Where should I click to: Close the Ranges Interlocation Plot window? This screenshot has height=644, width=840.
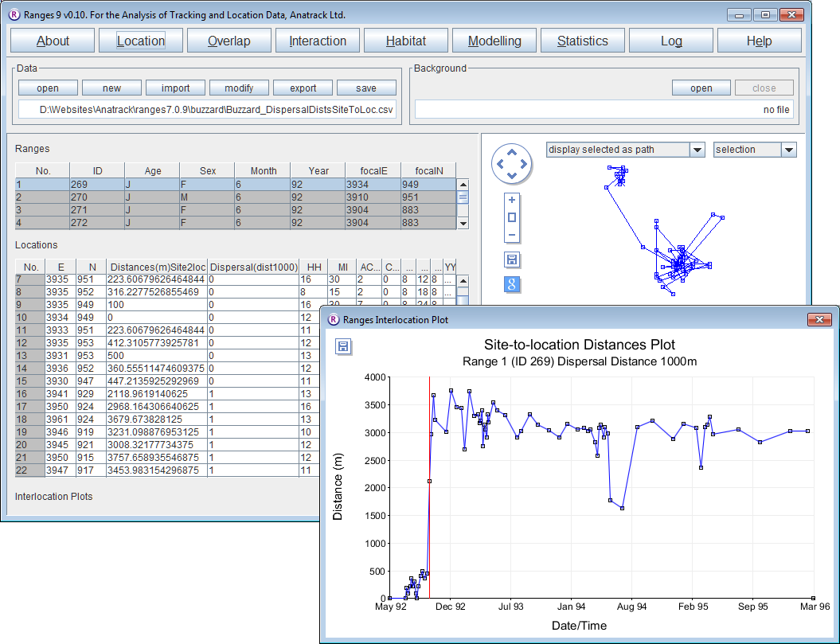[819, 320]
